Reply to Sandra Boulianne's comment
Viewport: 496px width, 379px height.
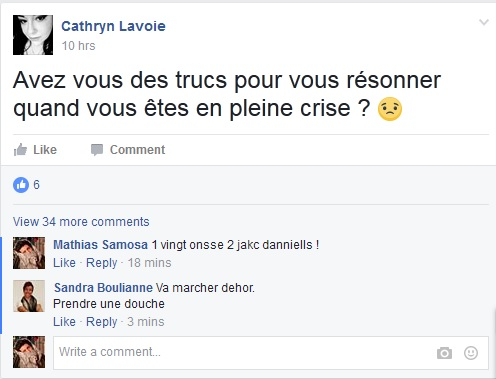pos(102,322)
